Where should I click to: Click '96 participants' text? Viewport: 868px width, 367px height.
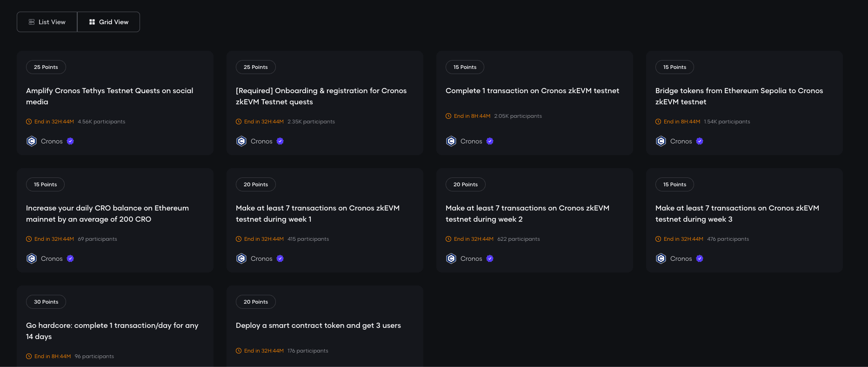pyautogui.click(x=94, y=356)
